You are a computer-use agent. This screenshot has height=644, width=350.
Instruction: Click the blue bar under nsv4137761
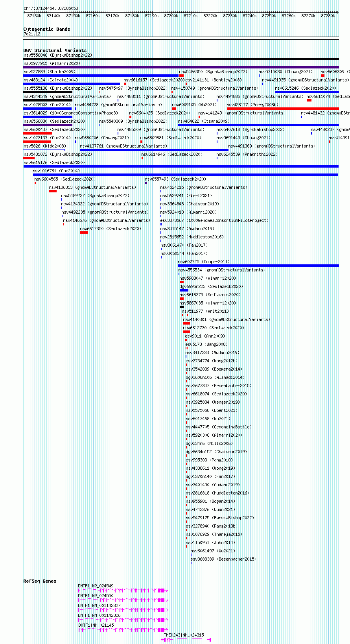tap(154, 150)
